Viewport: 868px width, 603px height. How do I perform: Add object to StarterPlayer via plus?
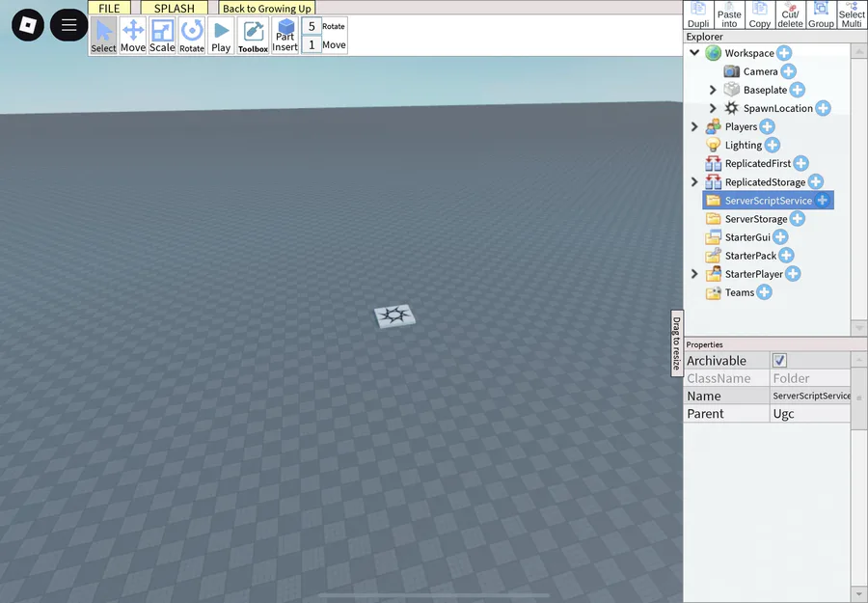[793, 274]
